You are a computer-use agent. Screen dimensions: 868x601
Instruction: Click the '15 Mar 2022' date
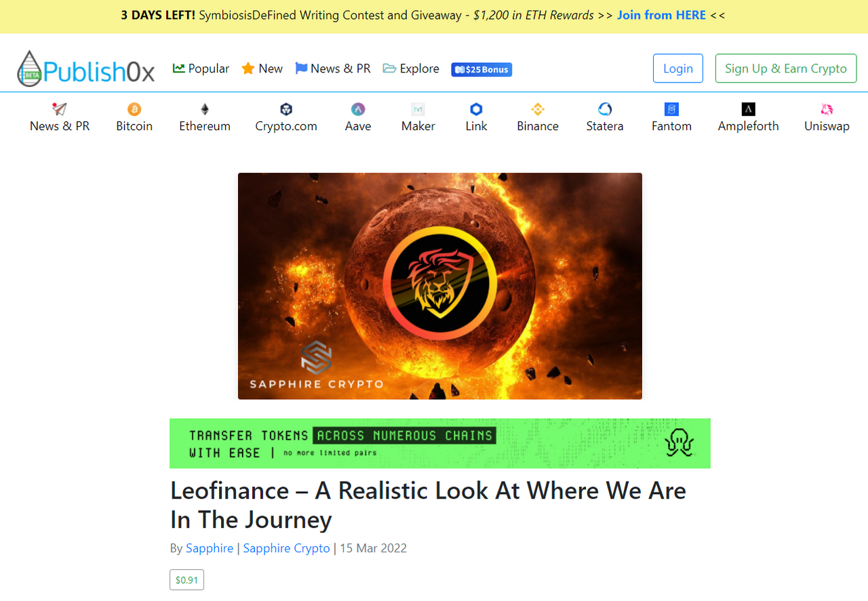click(x=373, y=548)
